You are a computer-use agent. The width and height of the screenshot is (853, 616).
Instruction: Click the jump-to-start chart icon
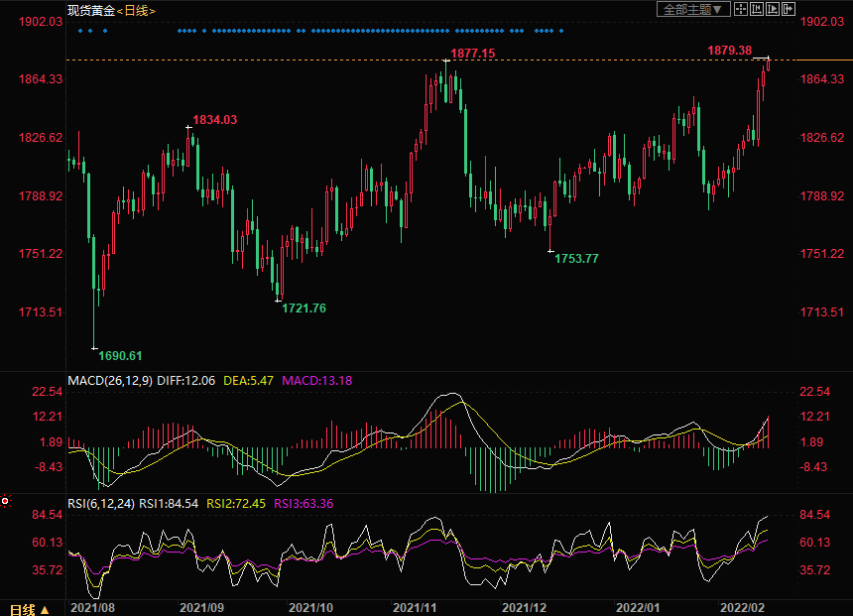(757, 9)
